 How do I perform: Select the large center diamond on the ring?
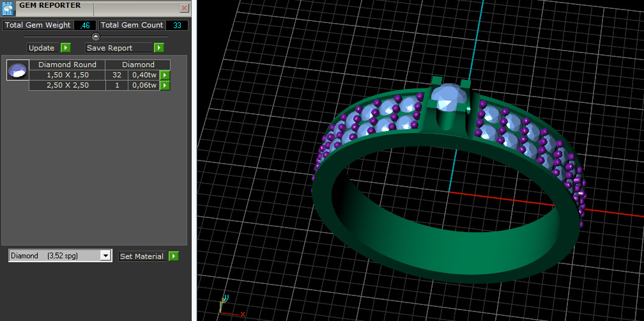tap(448, 96)
